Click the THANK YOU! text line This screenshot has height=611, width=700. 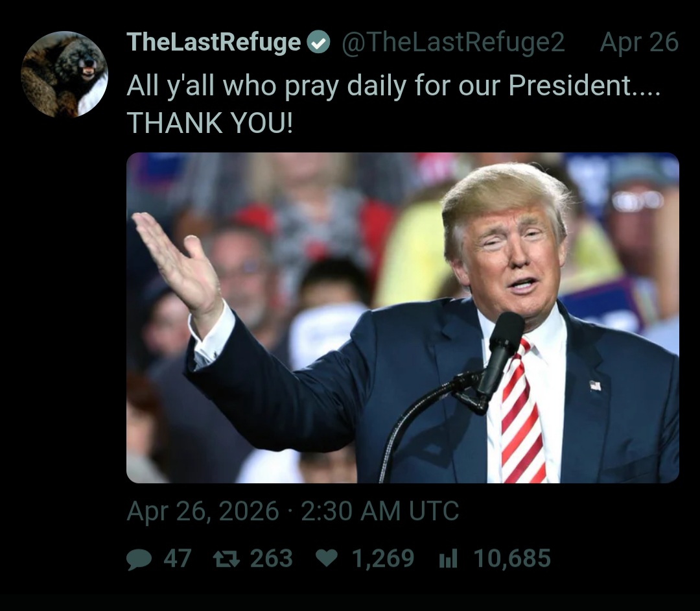(x=210, y=123)
